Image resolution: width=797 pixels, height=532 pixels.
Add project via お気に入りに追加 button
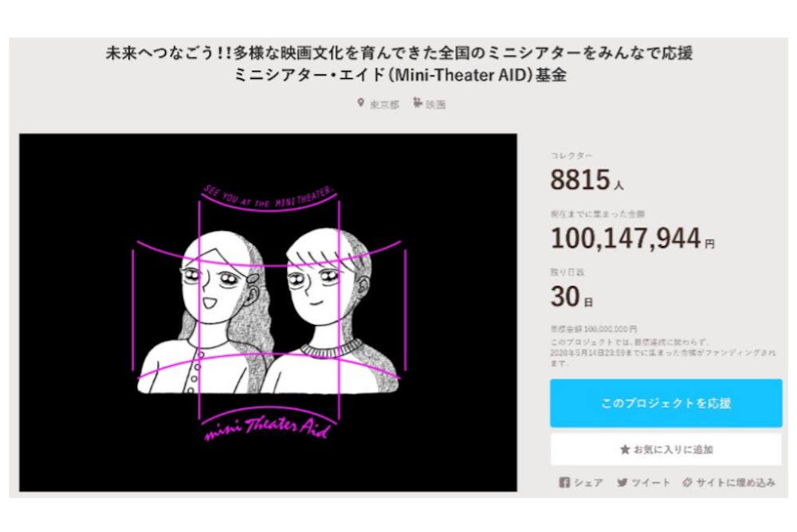click(x=665, y=449)
